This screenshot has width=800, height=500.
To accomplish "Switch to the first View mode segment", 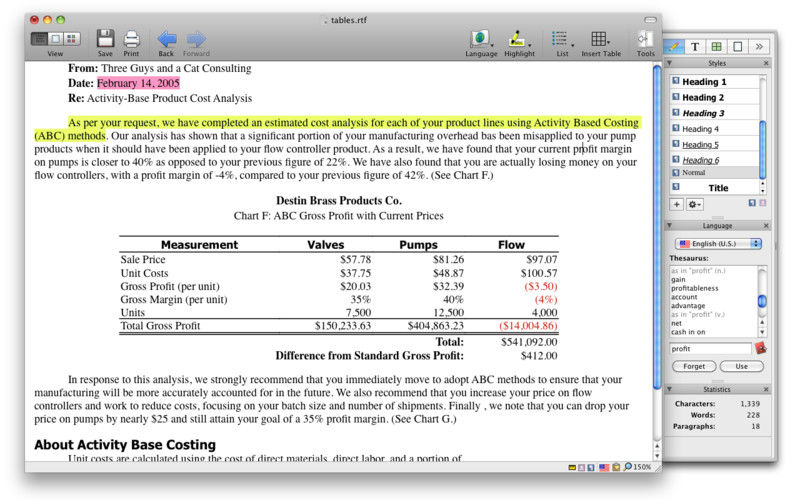I will pos(39,39).
